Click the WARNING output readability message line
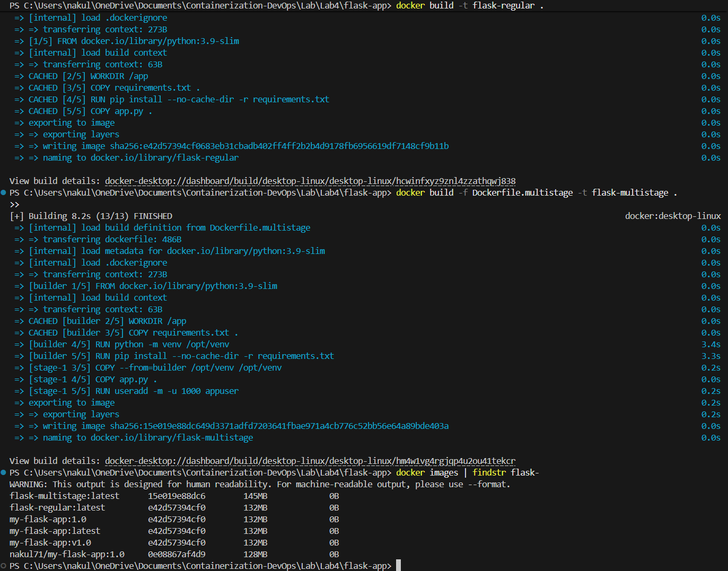This screenshot has width=728, height=571. point(259,485)
